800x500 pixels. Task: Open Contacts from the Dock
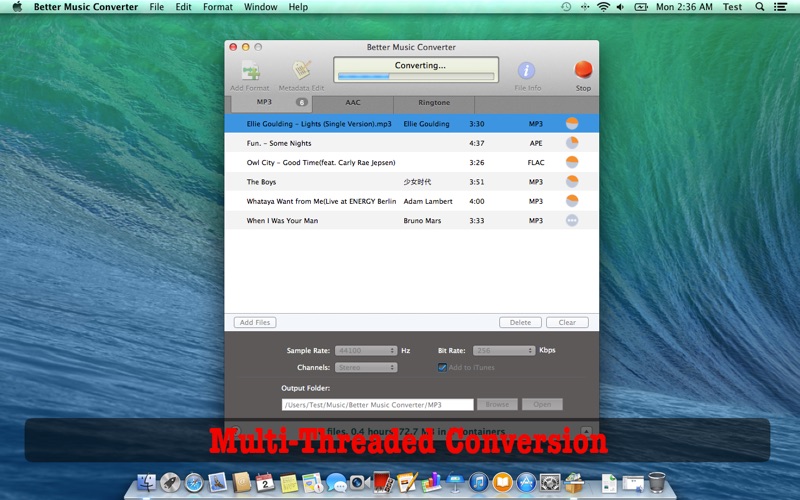[241, 482]
